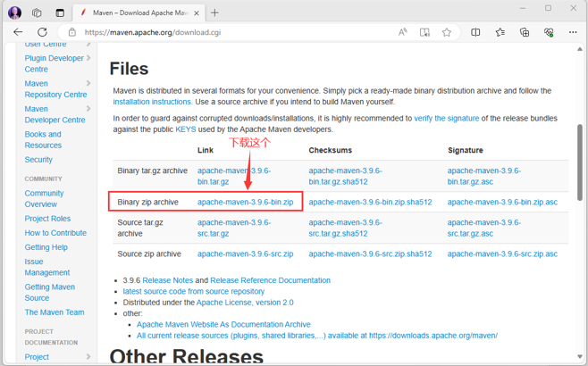Image resolution: width=588 pixels, height=366 pixels.
Task: Open Getting Maven Source link
Action: point(50,293)
